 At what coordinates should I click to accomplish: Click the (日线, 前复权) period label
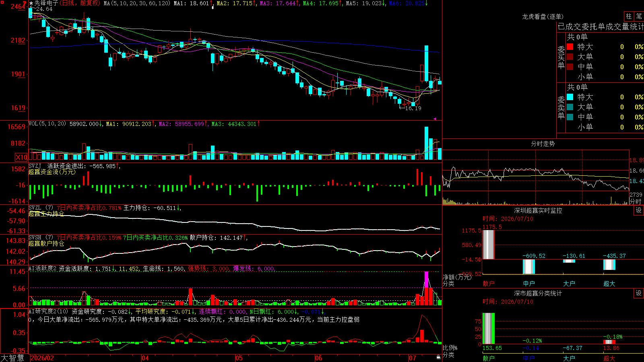click(80, 3)
